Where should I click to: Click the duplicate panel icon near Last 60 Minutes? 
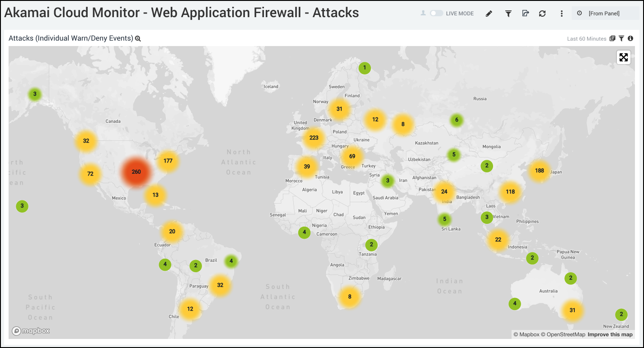[612, 38]
